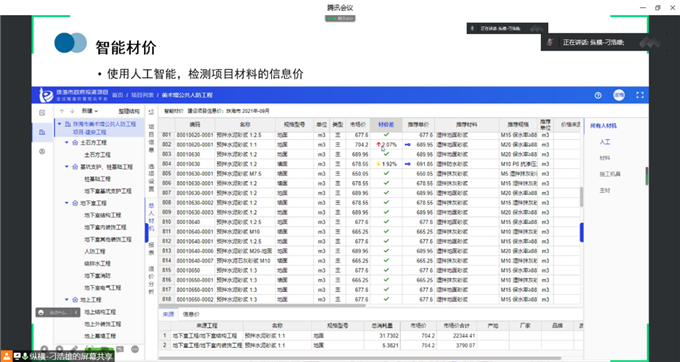Image resolution: width=680 pixels, height=362 pixels.
Task: Switch to the 信息价 bottom tab
Action: [191, 314]
